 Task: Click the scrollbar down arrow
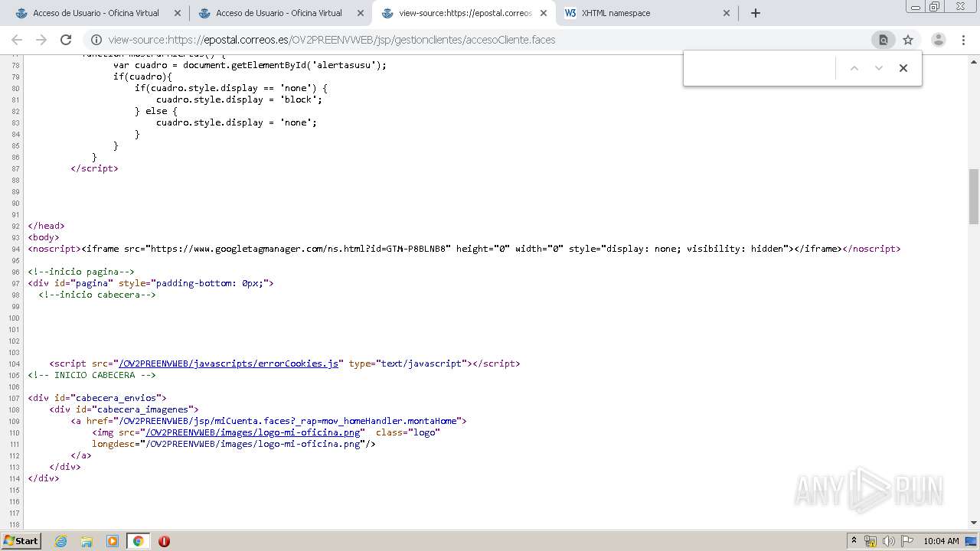974,523
